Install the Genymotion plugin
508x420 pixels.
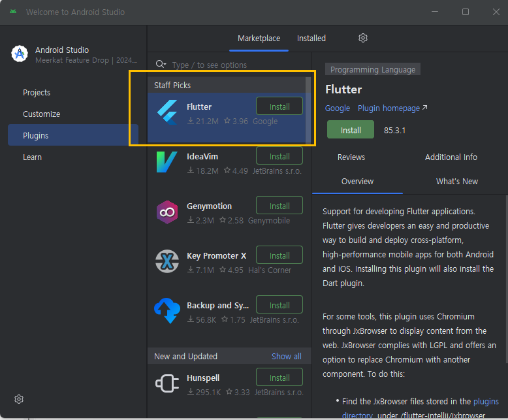pos(279,206)
